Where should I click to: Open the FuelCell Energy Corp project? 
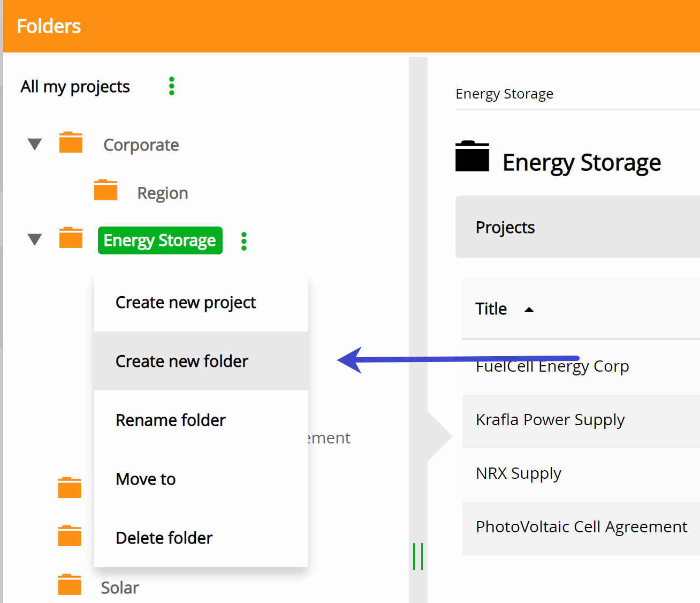coord(552,366)
